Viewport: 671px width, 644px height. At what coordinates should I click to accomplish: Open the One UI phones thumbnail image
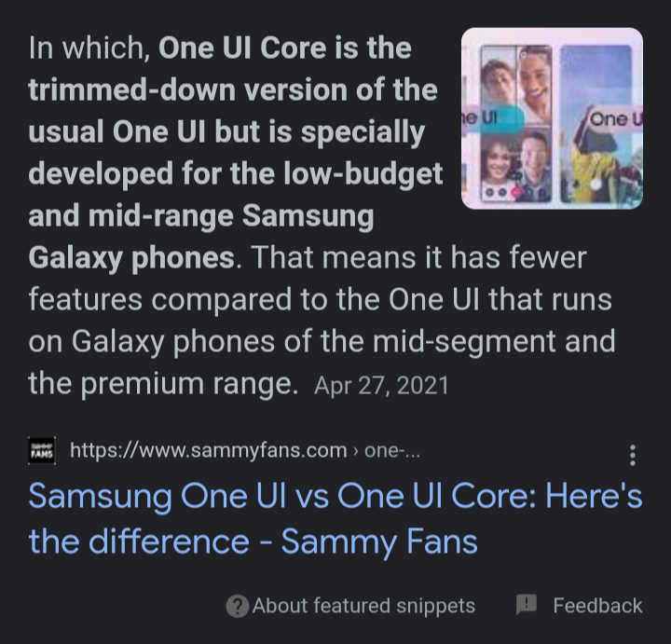coord(552,118)
